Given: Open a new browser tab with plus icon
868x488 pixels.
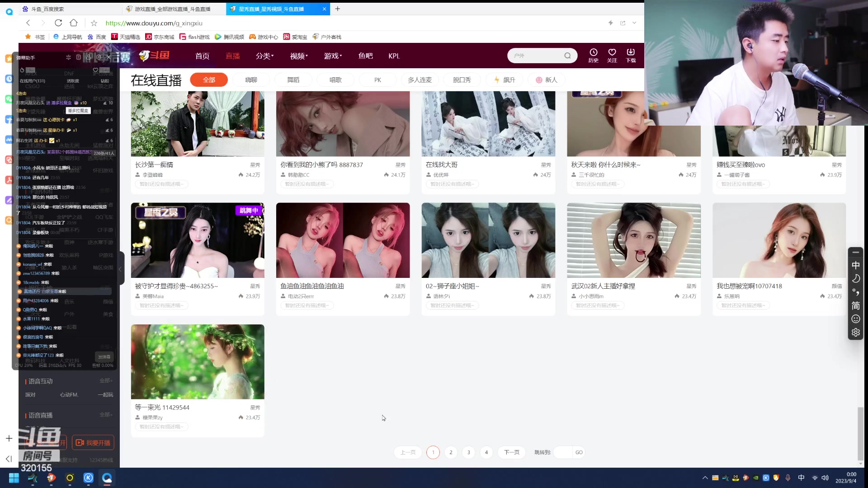Looking at the screenshot, I should coord(338,9).
